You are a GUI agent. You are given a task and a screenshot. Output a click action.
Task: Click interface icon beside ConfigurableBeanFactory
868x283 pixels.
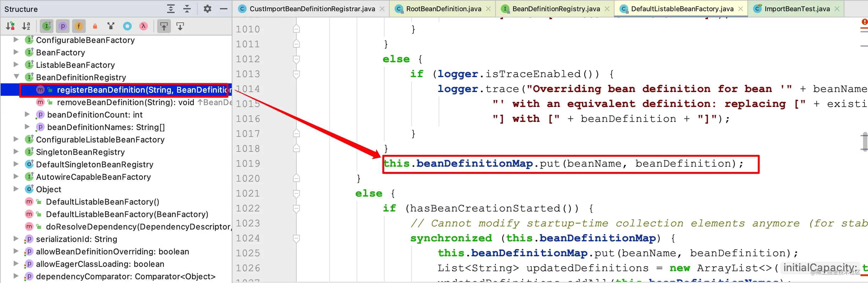[x=29, y=40]
